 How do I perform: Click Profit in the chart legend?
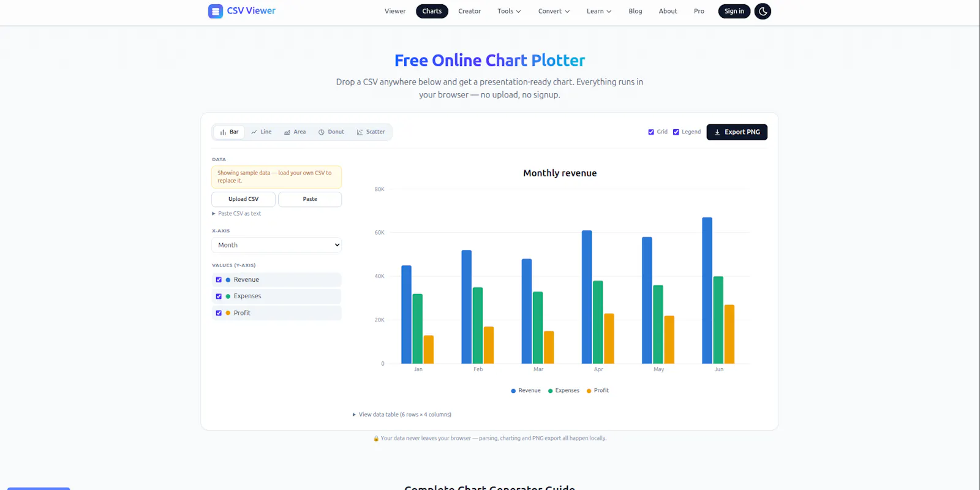[598, 391]
